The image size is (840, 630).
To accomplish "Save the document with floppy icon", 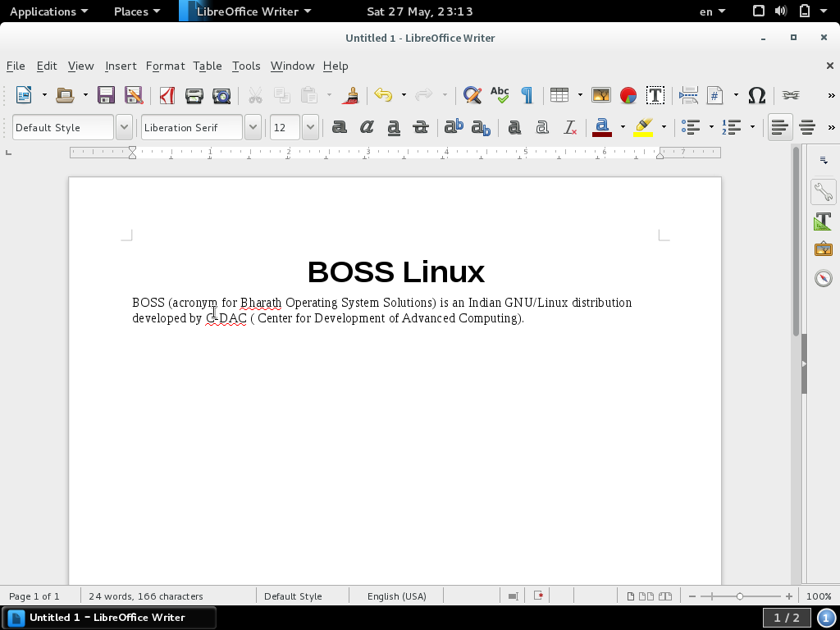I will 106,95.
